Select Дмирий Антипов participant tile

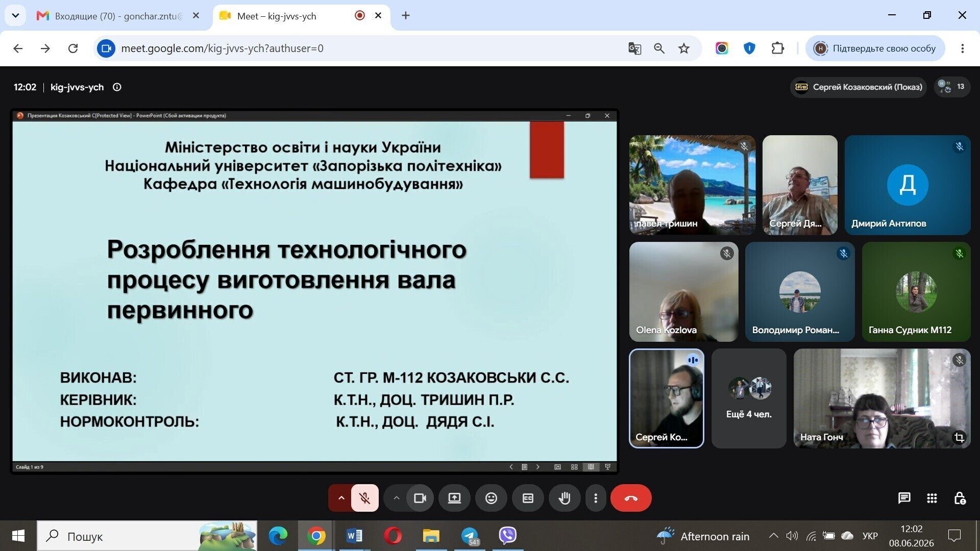[908, 185]
